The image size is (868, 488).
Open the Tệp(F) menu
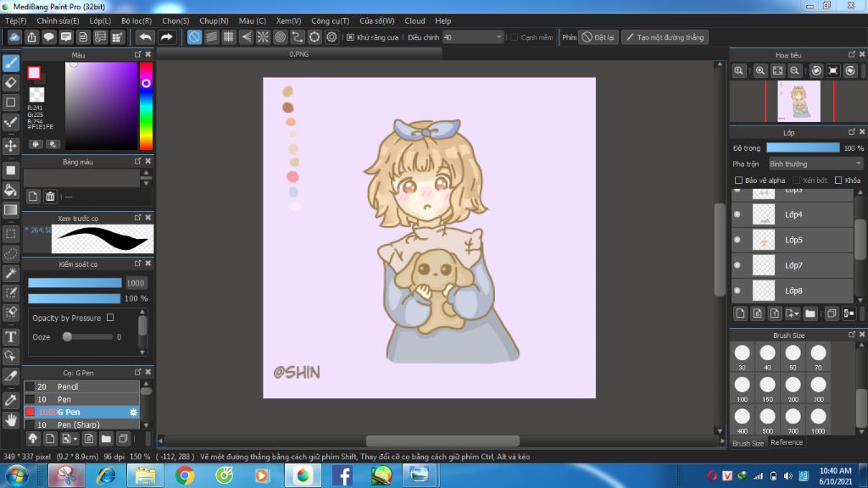click(x=15, y=20)
